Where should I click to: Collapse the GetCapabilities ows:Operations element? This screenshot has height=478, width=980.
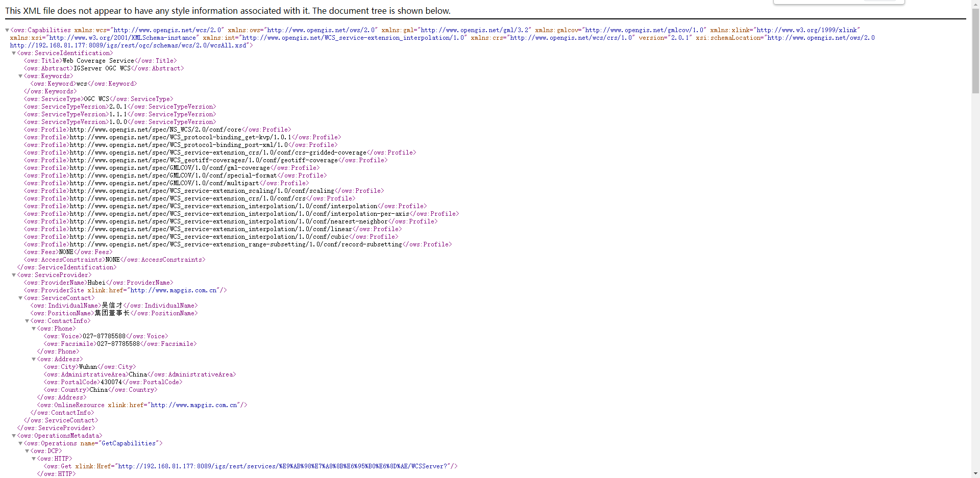pyautogui.click(x=20, y=443)
